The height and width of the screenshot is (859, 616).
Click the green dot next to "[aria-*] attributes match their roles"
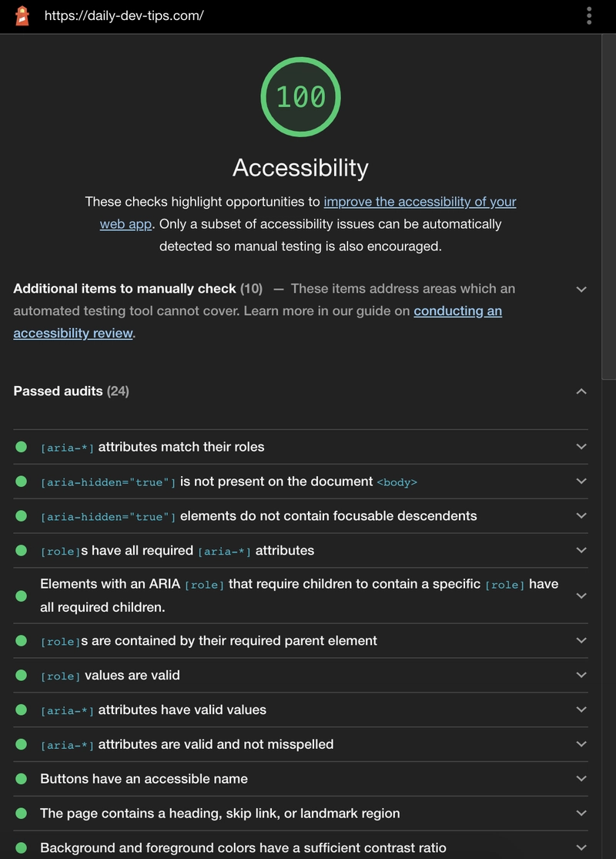[x=21, y=447]
